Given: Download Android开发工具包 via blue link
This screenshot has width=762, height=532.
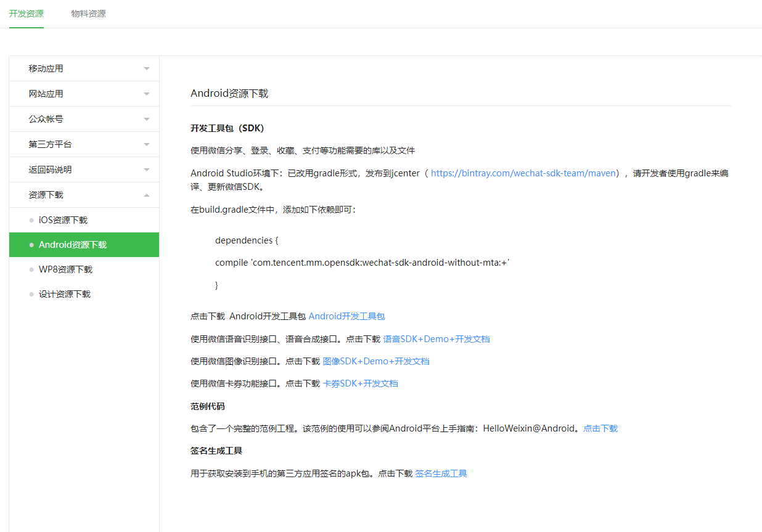Looking at the screenshot, I should [x=346, y=316].
